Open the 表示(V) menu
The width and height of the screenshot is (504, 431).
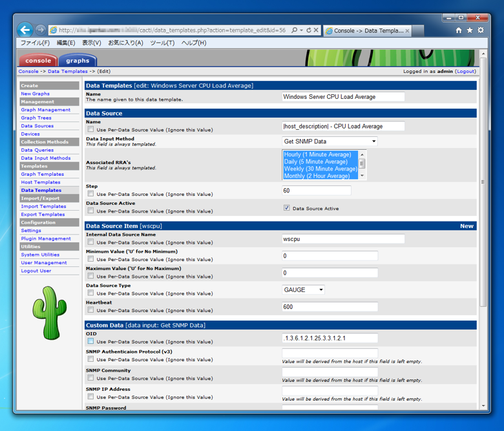click(x=92, y=43)
